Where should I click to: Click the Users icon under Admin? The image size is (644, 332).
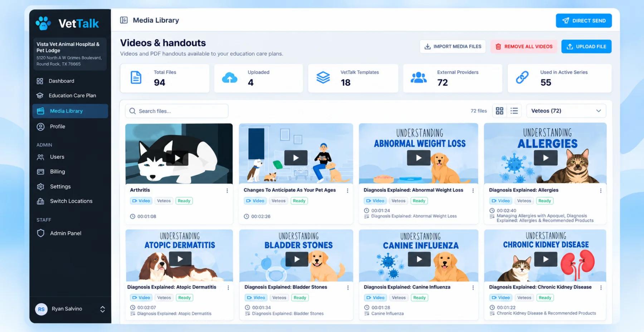[40, 157]
